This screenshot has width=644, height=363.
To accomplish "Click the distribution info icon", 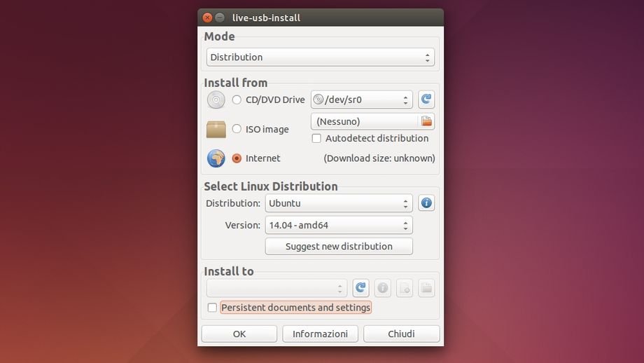I will coord(426,203).
